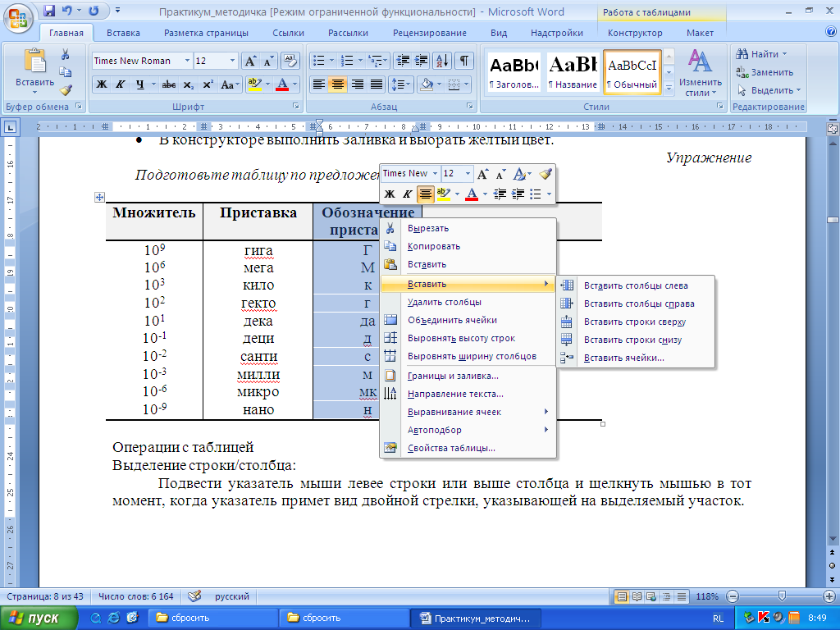Toggle bold in ribbon
This screenshot has height=630, width=840.
(101, 84)
